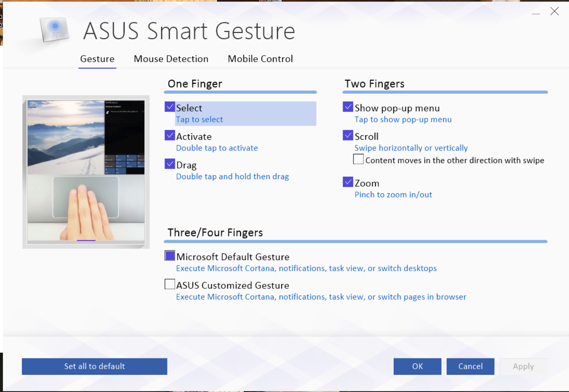Go to the Mobile Control tab
This screenshot has width=569, height=392.
[260, 59]
